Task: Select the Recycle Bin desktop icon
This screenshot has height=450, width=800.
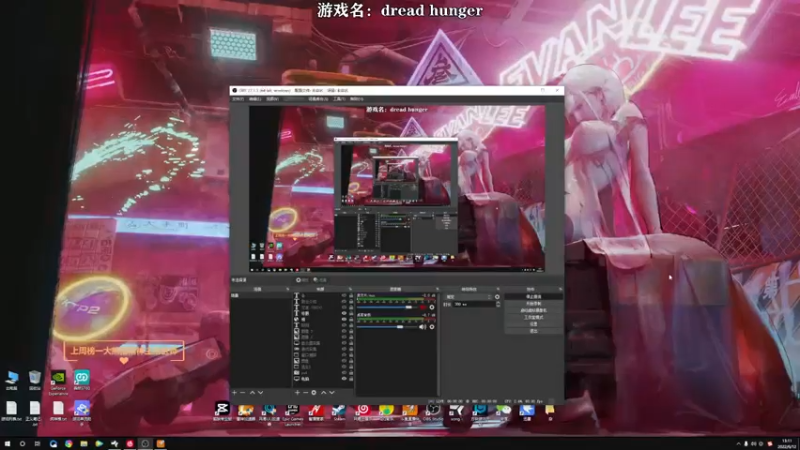Action: tap(35, 381)
